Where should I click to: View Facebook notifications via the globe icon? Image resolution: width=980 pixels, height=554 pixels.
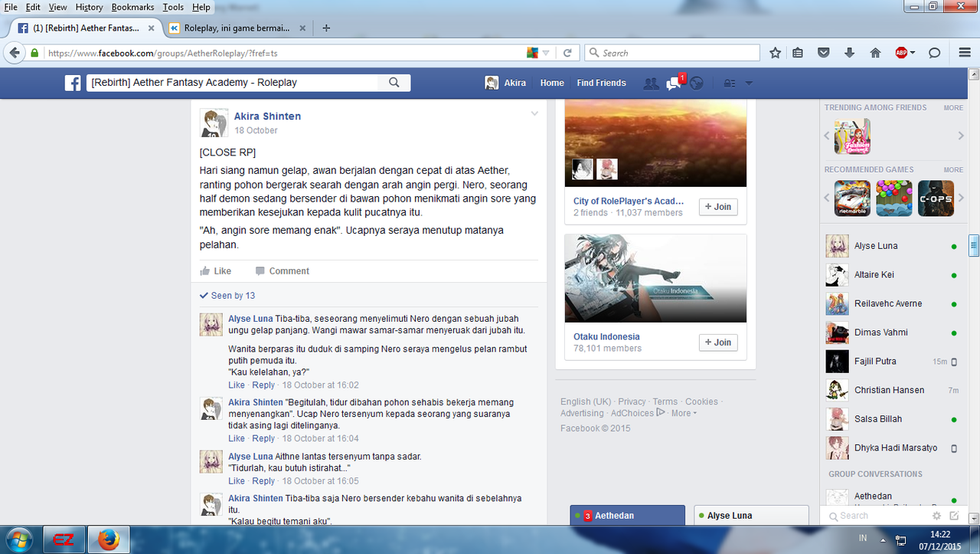pos(696,83)
